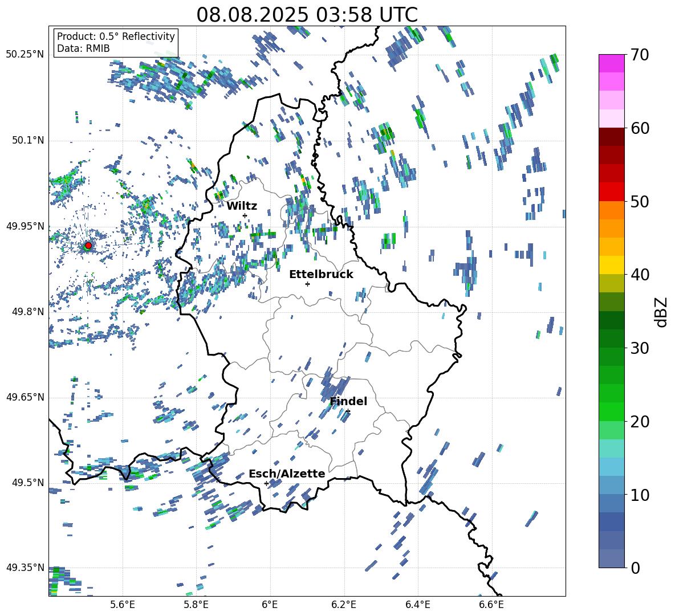Image resolution: width=675 pixels, height=616 pixels.
Task: Click the 0 colorbar tick label
Action: (635, 568)
